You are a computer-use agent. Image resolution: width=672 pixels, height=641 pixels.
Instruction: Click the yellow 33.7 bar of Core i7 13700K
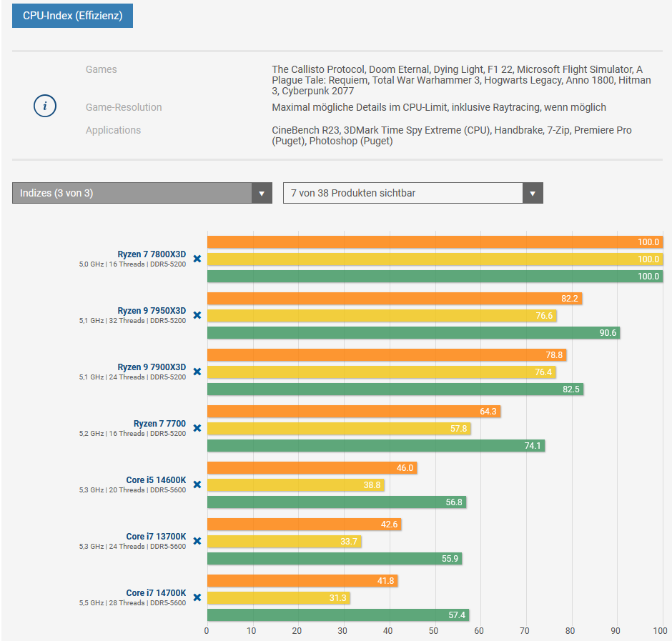[x=284, y=542]
